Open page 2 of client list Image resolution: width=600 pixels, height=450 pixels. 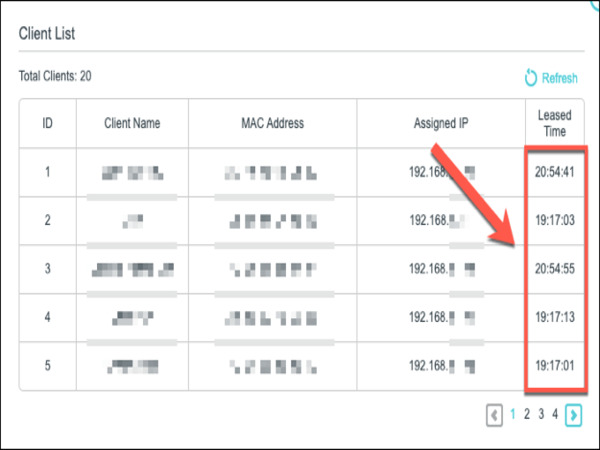coord(528,414)
